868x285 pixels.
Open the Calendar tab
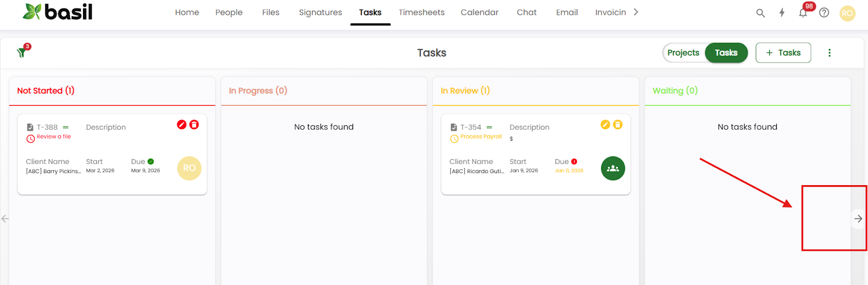click(x=480, y=12)
